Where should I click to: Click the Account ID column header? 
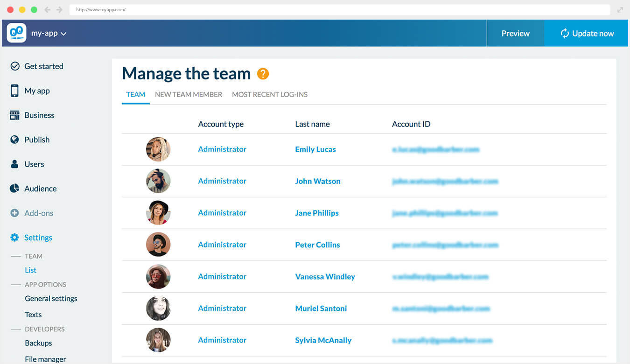[411, 124]
